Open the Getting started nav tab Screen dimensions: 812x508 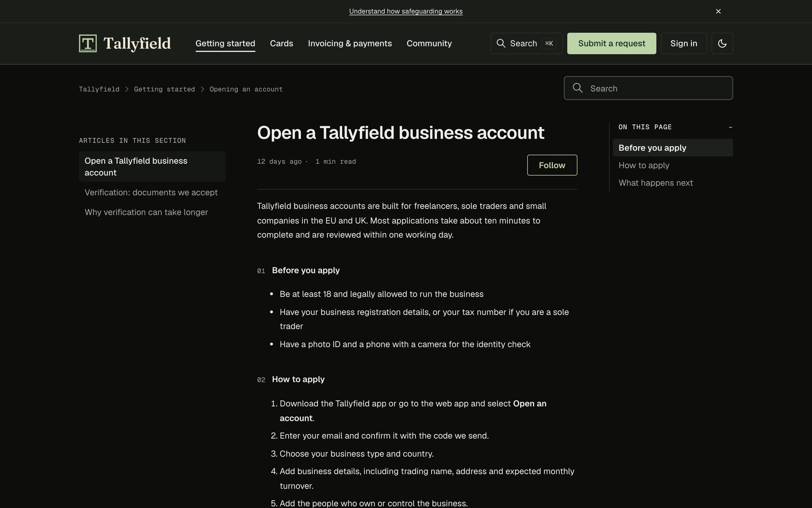click(225, 43)
